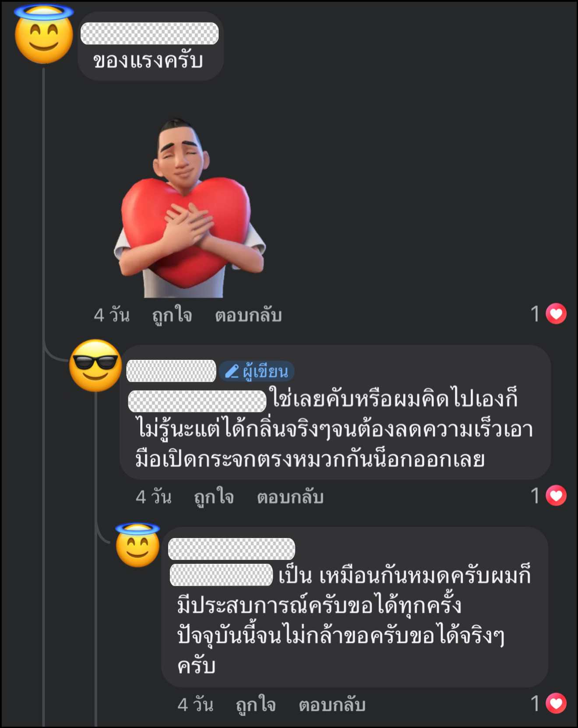Open the mentioned user tag in the author's reply
The width and height of the screenshot is (578, 728).
(197, 401)
